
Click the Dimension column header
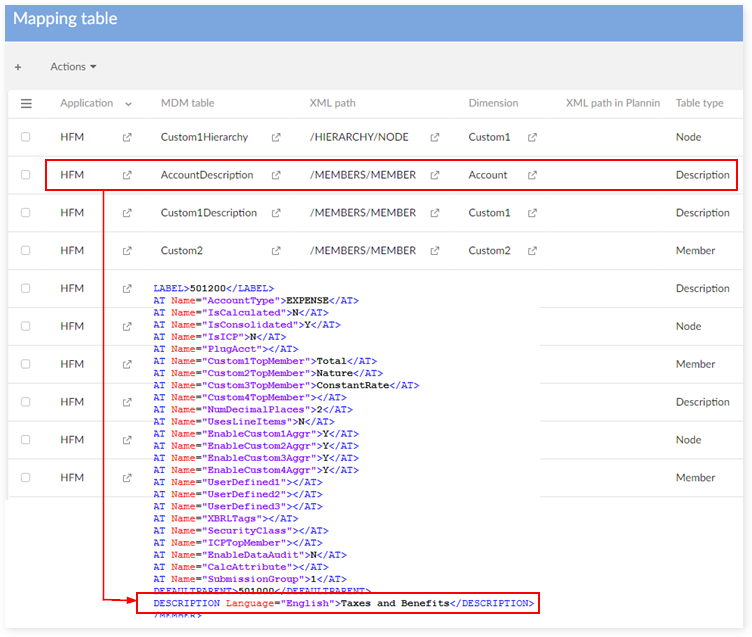pos(493,103)
